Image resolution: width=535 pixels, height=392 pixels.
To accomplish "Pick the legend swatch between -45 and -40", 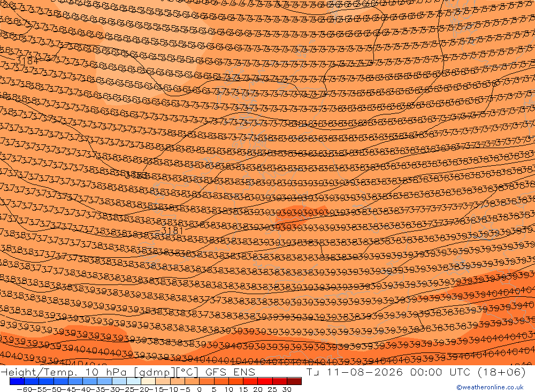I will pyautogui.click(x=75, y=381).
